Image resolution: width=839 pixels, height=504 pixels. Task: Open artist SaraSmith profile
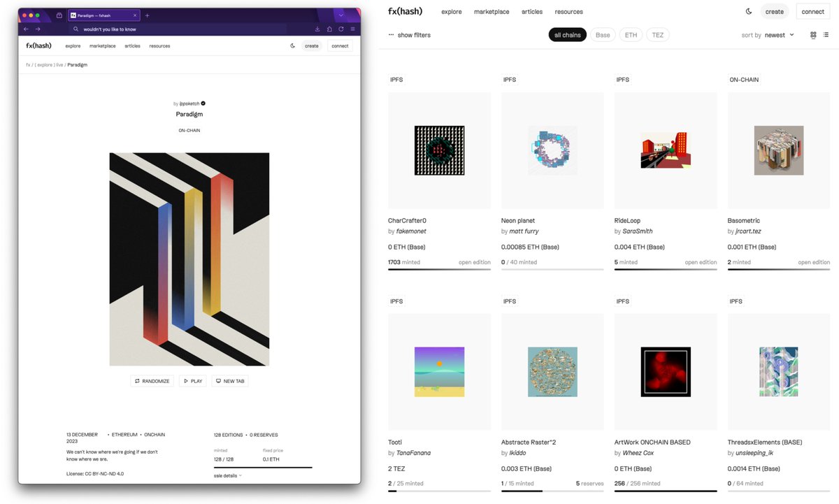point(638,231)
